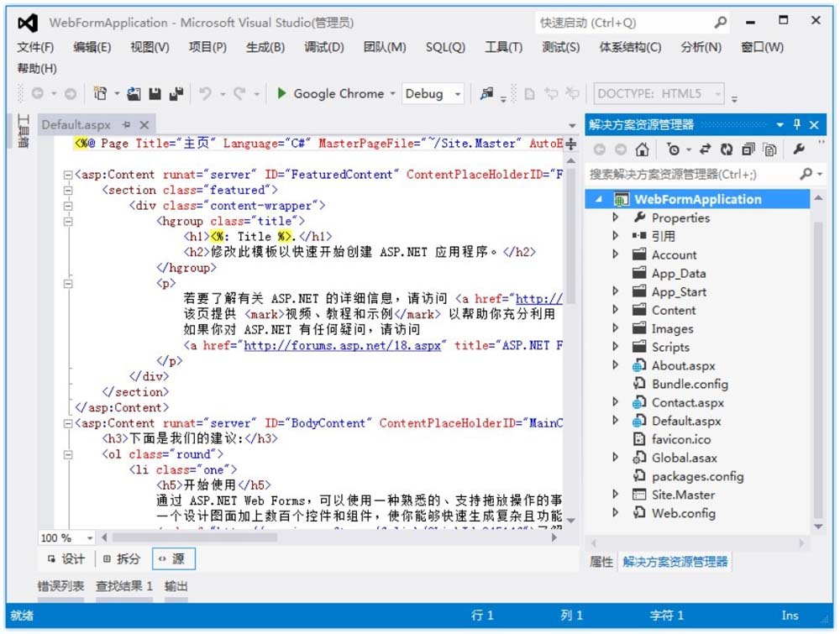Click the sync with active document icon
The width and height of the screenshot is (840, 634).
(x=705, y=149)
